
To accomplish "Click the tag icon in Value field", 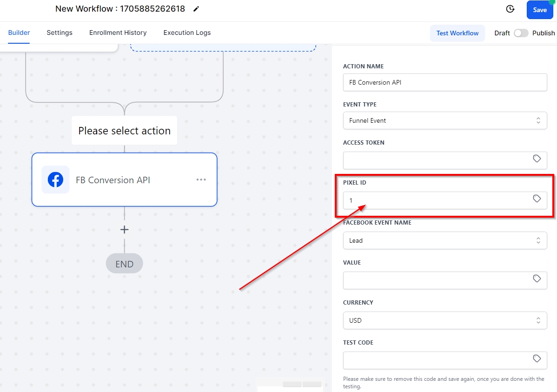I will tap(537, 279).
